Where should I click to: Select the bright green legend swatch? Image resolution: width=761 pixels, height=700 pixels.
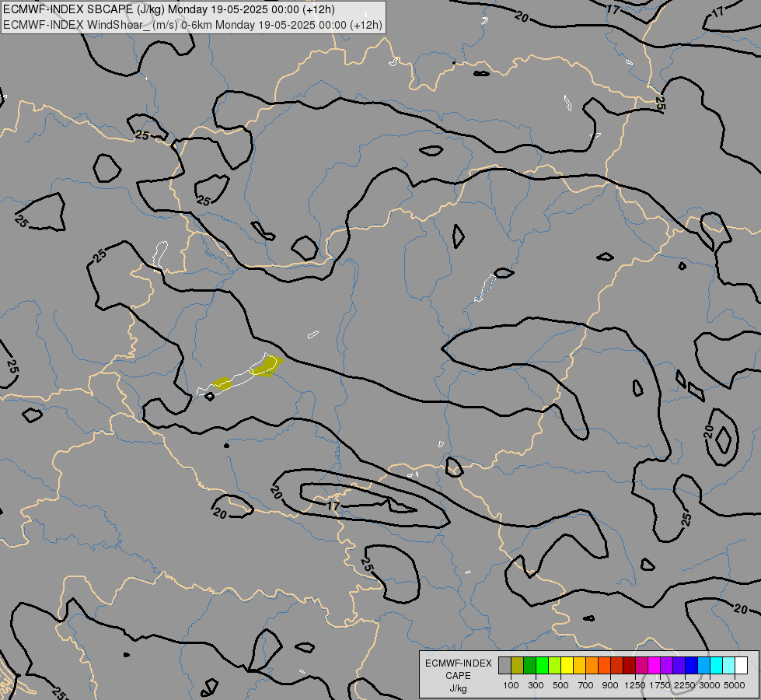coord(542,666)
